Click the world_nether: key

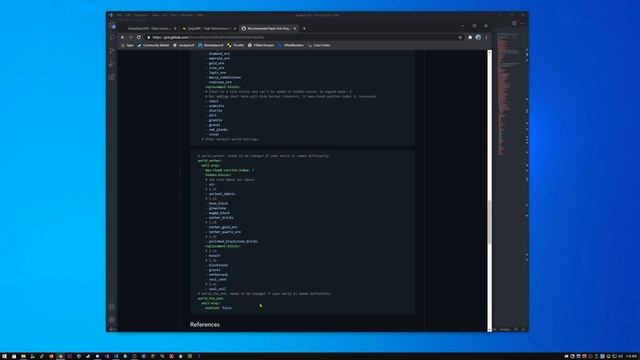(x=210, y=160)
